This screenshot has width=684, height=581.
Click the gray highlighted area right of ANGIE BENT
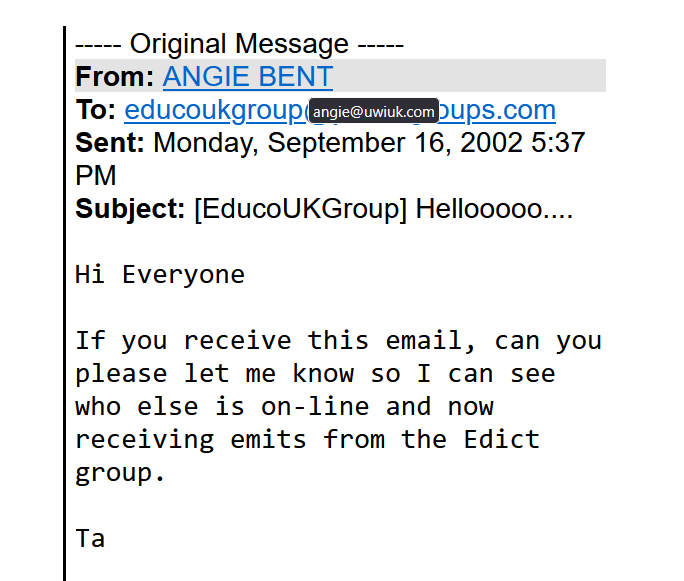(468, 77)
